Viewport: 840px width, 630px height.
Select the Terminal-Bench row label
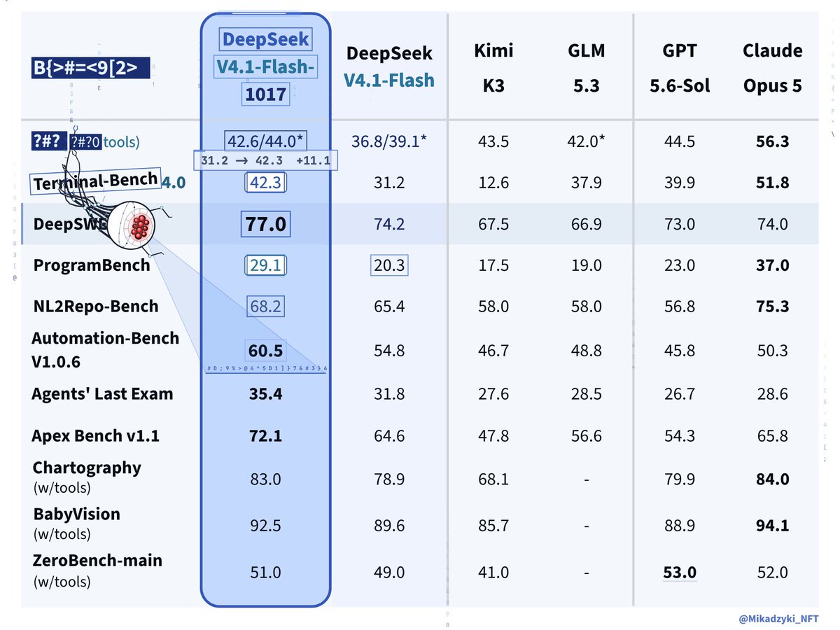96,181
